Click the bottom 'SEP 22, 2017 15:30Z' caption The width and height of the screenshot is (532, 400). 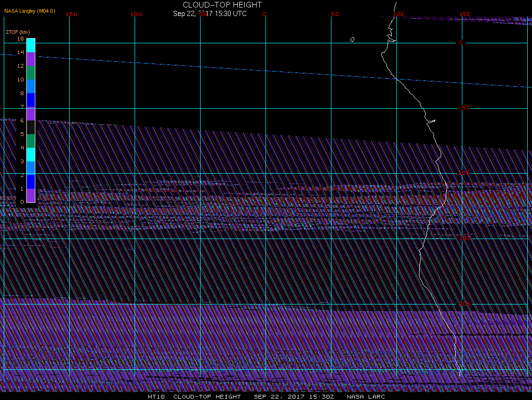coord(294,397)
